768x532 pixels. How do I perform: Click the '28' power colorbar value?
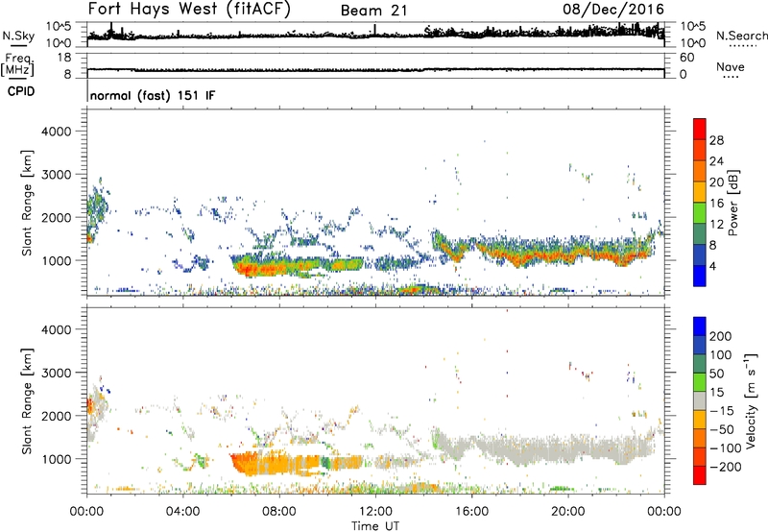[716, 140]
